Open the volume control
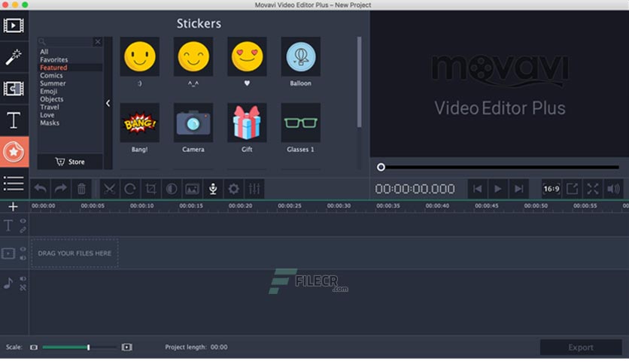Image resolution: width=629 pixels, height=364 pixels. pyautogui.click(x=613, y=189)
